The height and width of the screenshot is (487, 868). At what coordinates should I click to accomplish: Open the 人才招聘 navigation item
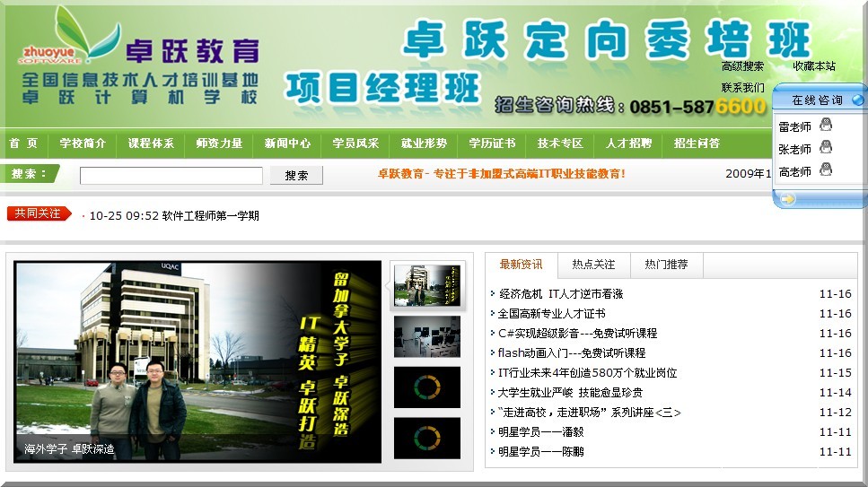point(628,143)
